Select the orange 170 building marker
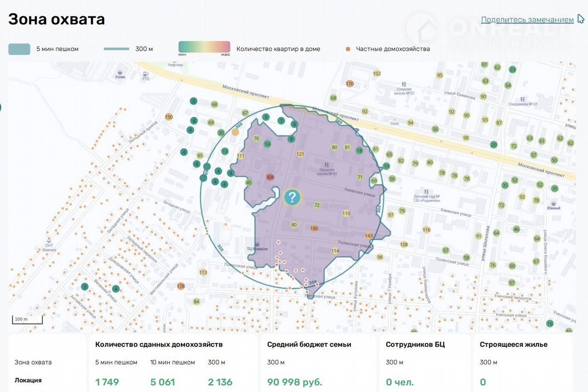The width and height of the screenshot is (588, 392). [350, 84]
